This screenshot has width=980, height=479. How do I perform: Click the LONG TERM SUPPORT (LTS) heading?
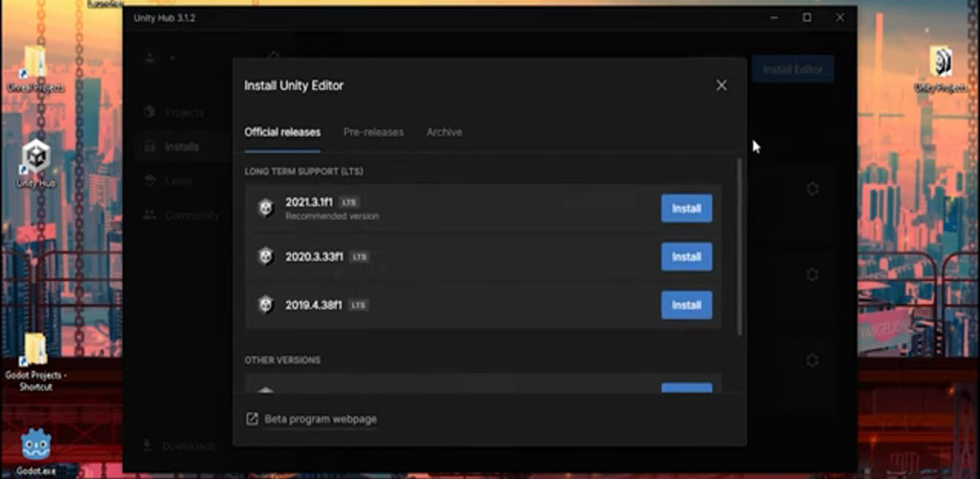303,171
